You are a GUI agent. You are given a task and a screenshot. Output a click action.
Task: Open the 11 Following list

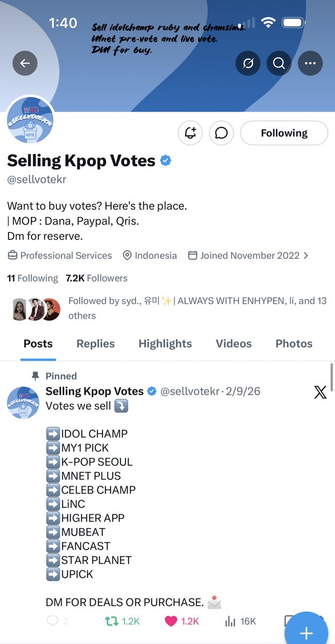(x=32, y=278)
